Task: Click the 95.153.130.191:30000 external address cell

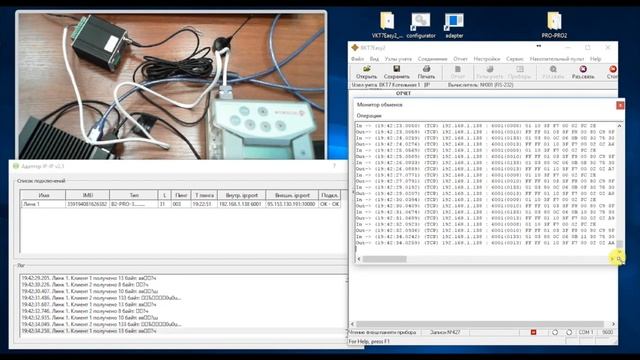Action: [x=292, y=204]
